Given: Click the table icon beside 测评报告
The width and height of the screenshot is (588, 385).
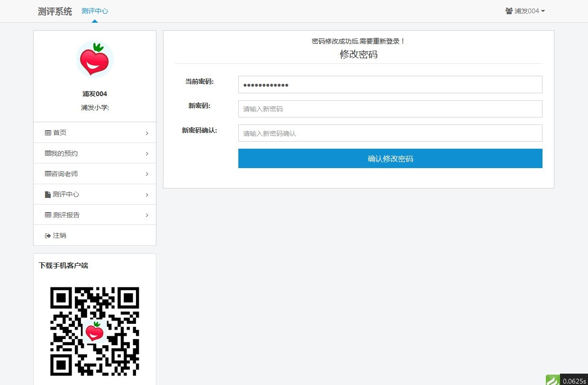Looking at the screenshot, I should click(48, 215).
